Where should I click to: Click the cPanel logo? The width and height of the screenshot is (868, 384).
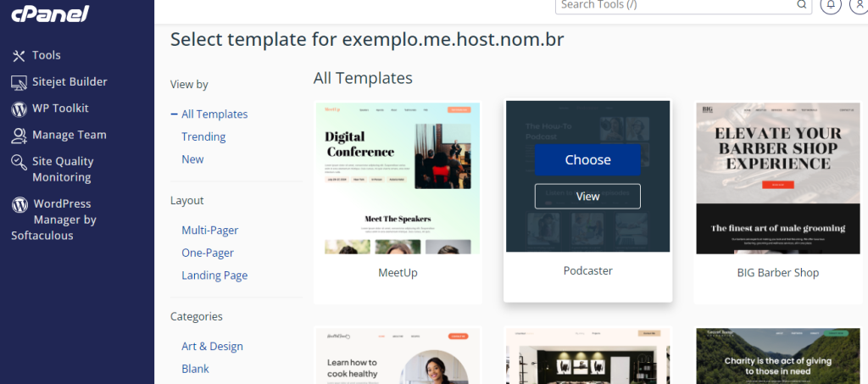point(50,14)
